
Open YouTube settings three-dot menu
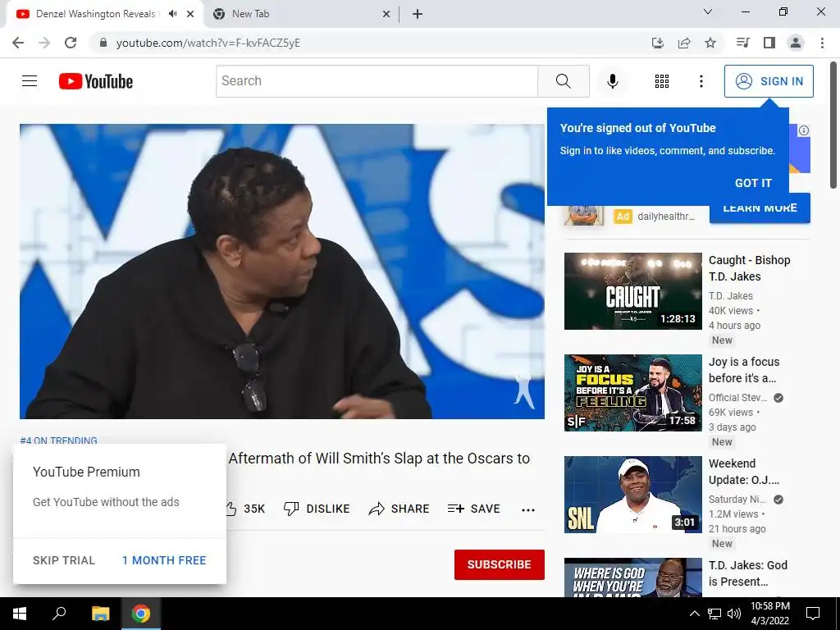701,81
